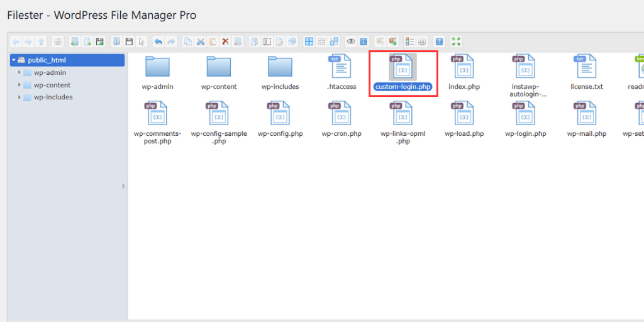The height and width of the screenshot is (322, 644).
Task: Click the upload files floppy-plus icon
Action: point(99,42)
